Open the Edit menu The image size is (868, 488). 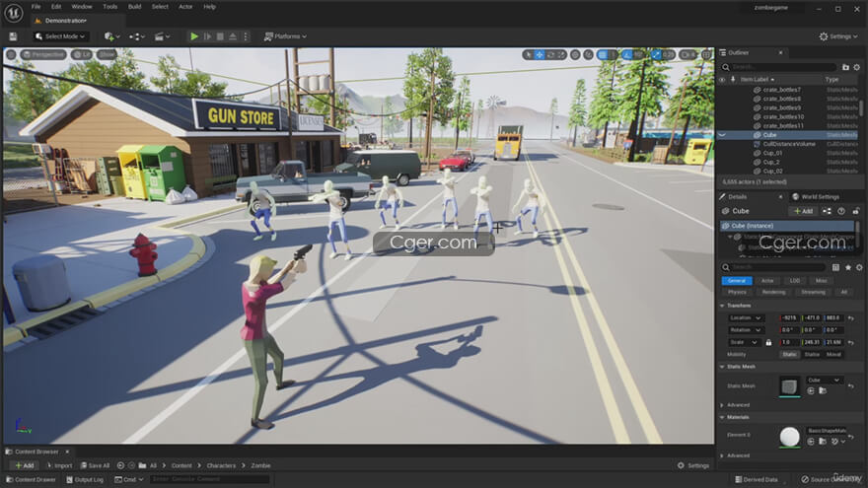(56, 7)
